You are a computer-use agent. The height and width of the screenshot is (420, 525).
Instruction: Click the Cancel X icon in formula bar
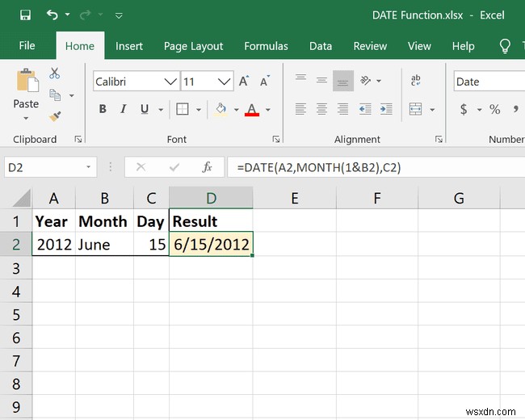click(x=141, y=167)
